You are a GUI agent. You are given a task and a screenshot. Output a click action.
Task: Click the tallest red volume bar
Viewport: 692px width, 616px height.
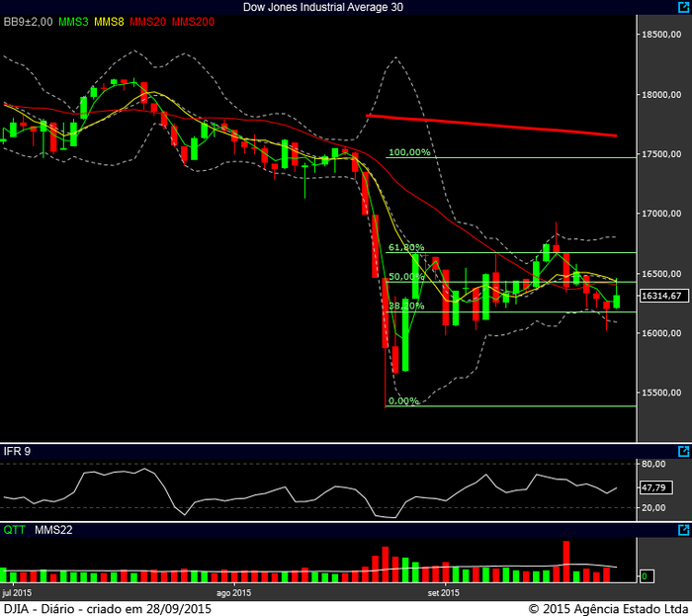[x=566, y=562]
